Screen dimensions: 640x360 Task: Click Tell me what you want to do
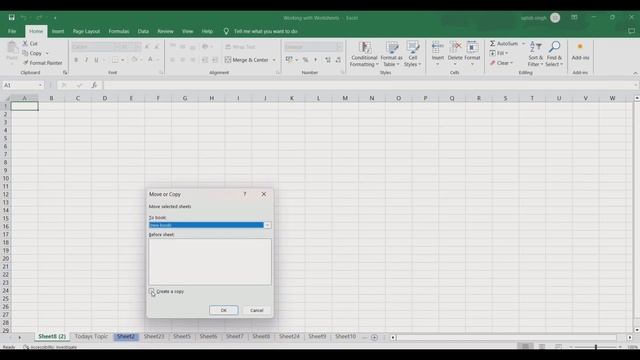265,31
